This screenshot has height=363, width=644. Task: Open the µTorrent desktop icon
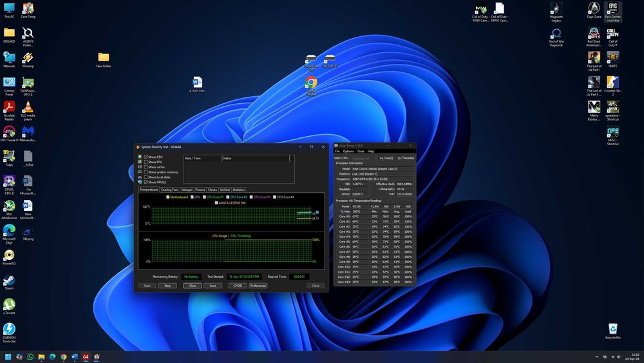pos(9,307)
